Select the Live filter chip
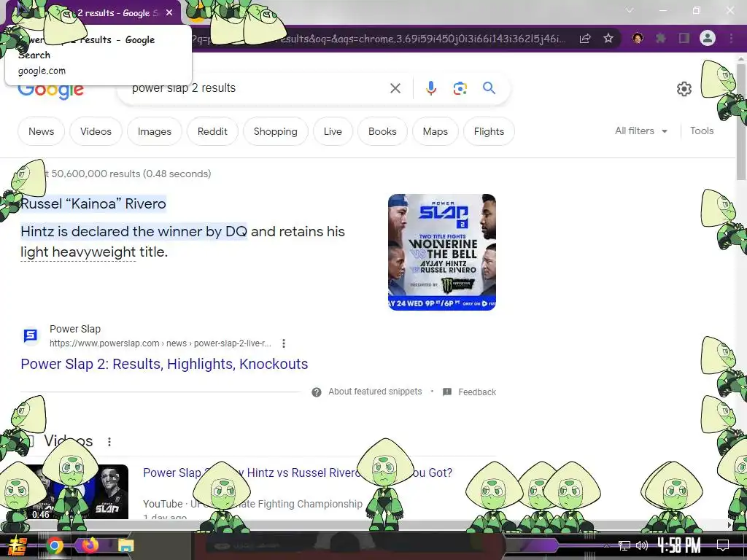The width and height of the screenshot is (747, 560). click(x=333, y=131)
